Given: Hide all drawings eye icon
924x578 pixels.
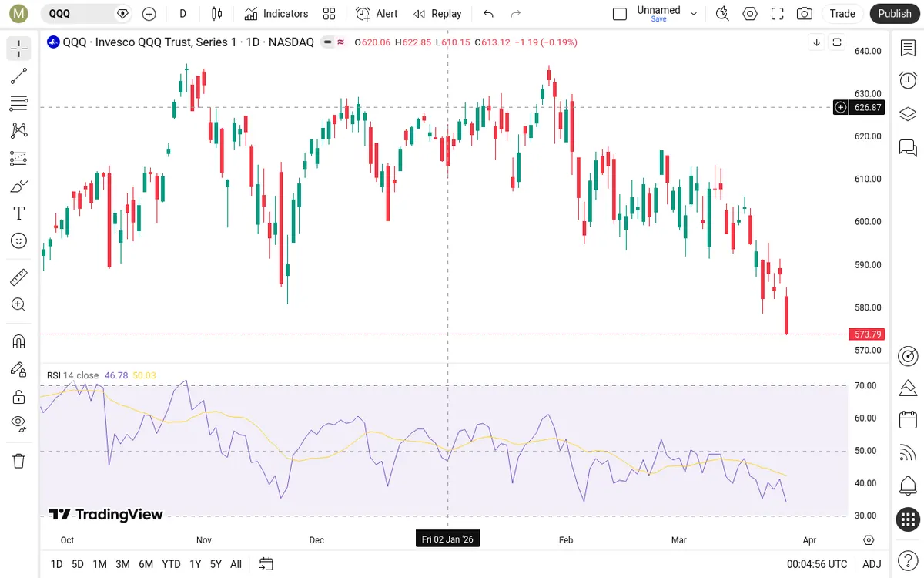Looking at the screenshot, I should pos(19,423).
